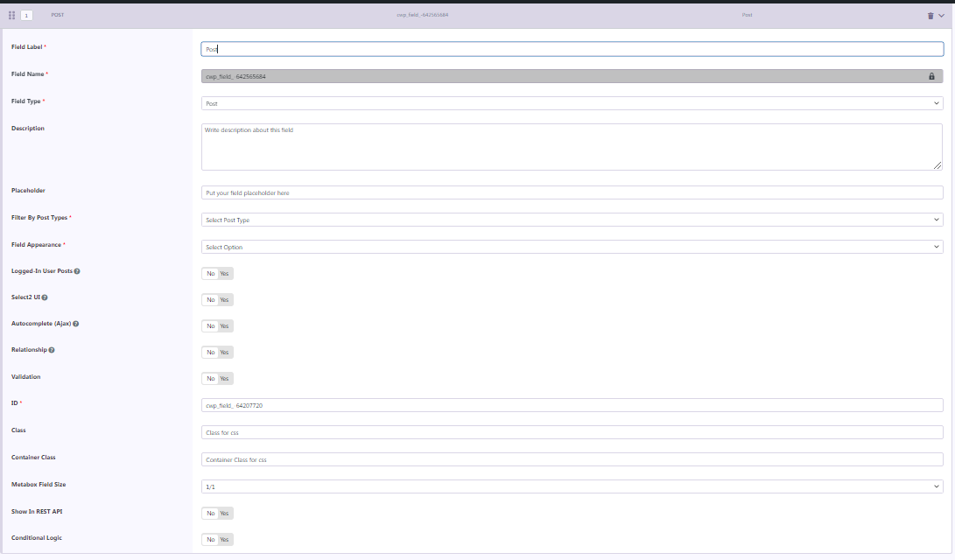
Task: Open the Field Type dropdown
Action: [572, 103]
